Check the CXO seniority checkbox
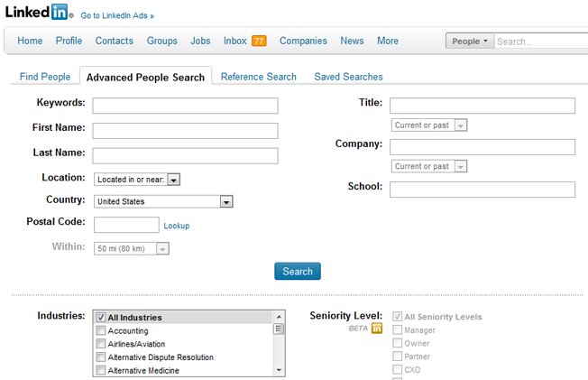Screen dimensions: 588x380 point(397,369)
